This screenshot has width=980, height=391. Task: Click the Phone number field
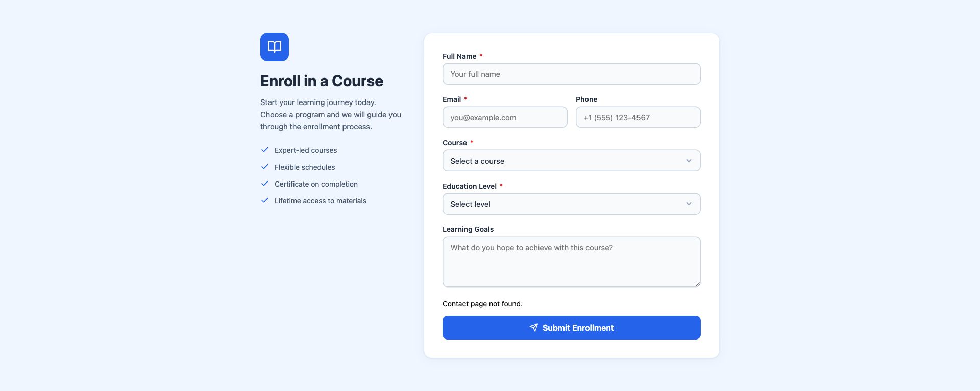point(638,117)
